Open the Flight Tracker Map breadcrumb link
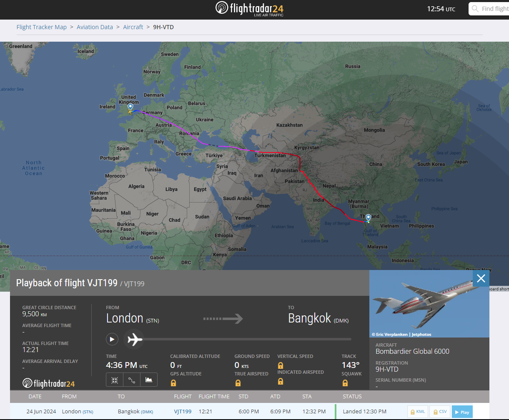 pyautogui.click(x=42, y=27)
